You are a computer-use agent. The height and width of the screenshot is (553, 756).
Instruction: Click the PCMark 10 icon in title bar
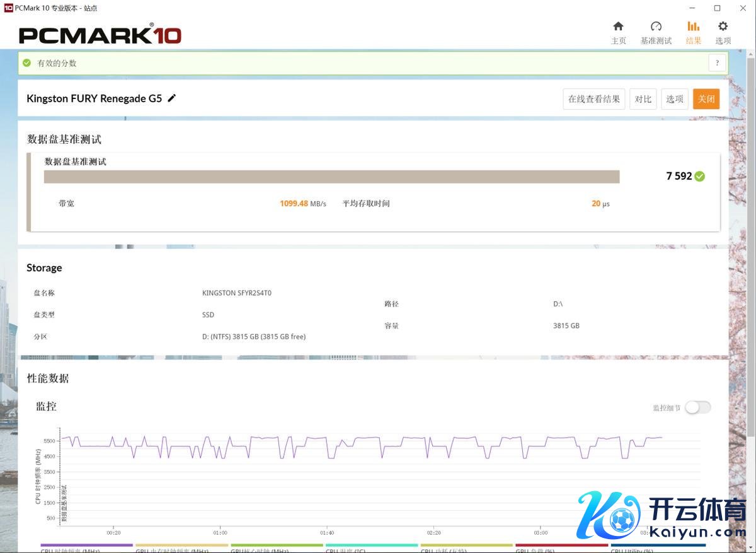(8, 8)
